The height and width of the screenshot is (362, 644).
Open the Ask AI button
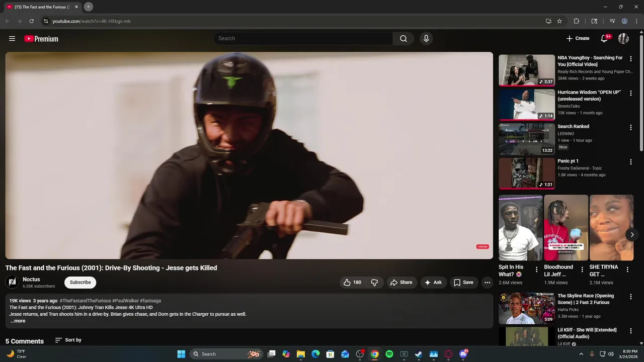[x=433, y=283]
